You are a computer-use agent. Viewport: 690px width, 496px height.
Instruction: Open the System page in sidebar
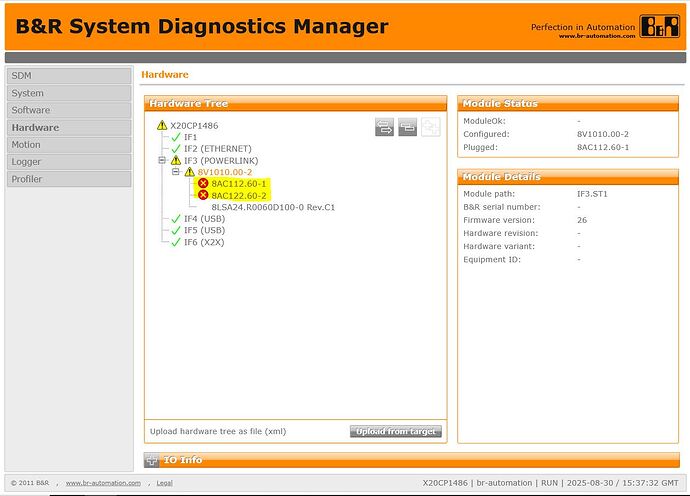(69, 93)
